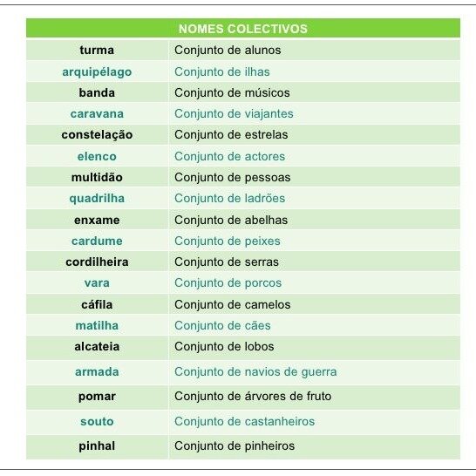Select the alcateia row label
476x476 pixels.
(x=97, y=347)
